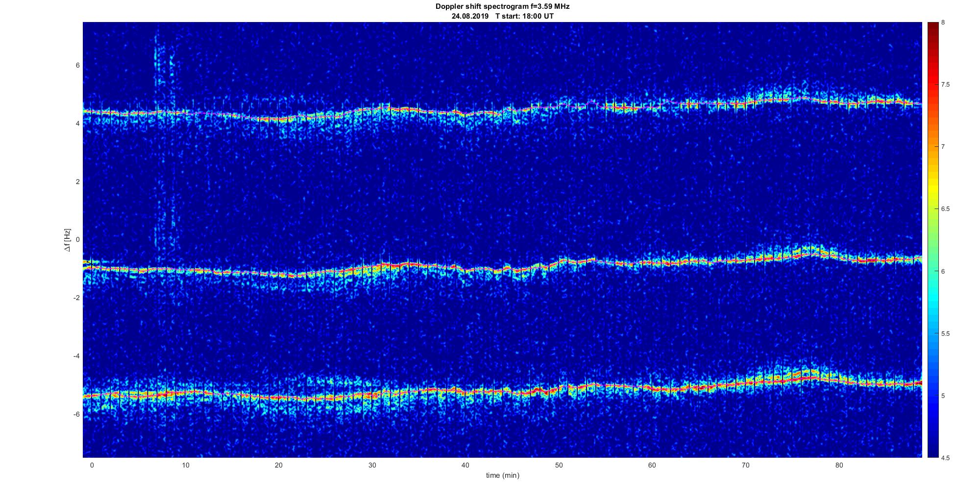Click the 'time (min)' x-axis label
Image resolution: width=980 pixels, height=491 pixels.
pos(502,475)
